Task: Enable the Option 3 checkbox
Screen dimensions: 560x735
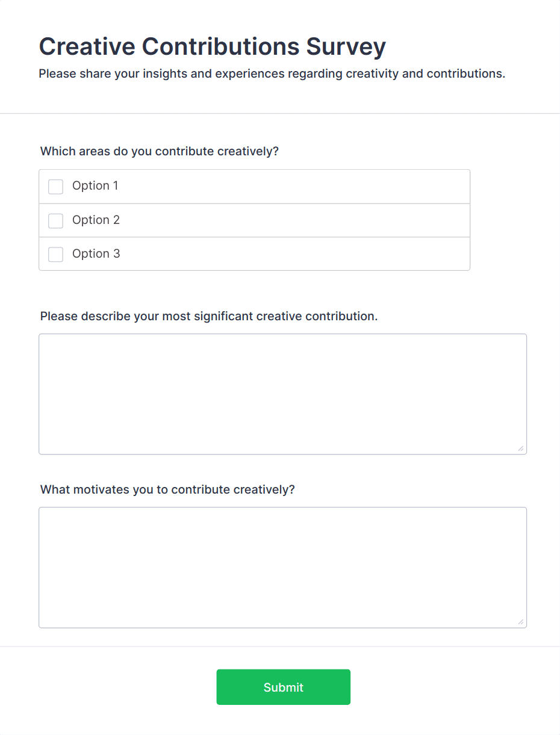Action: coord(55,255)
